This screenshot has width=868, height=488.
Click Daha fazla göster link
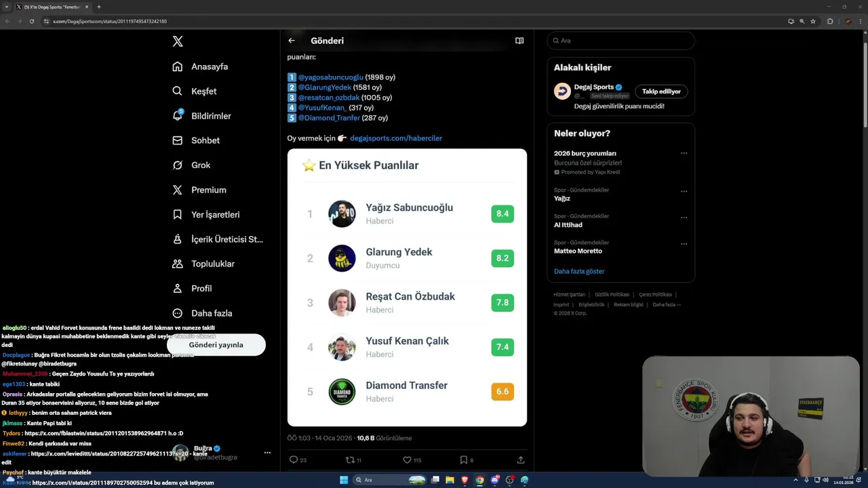pyautogui.click(x=579, y=271)
